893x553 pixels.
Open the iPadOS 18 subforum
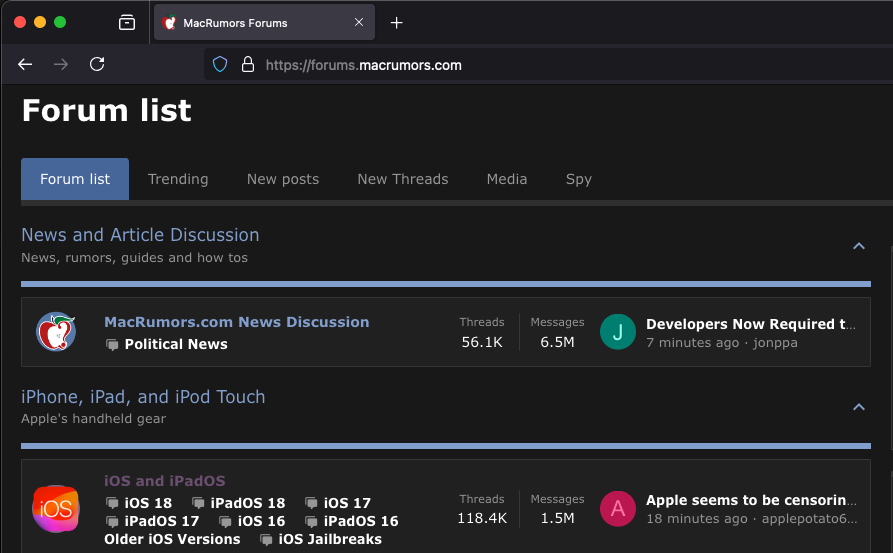[248, 503]
